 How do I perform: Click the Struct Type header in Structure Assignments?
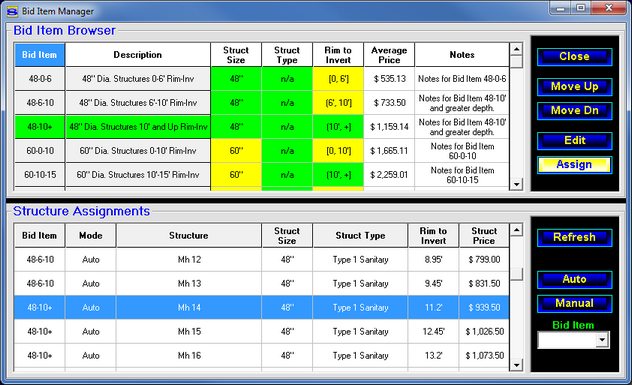[360, 236]
